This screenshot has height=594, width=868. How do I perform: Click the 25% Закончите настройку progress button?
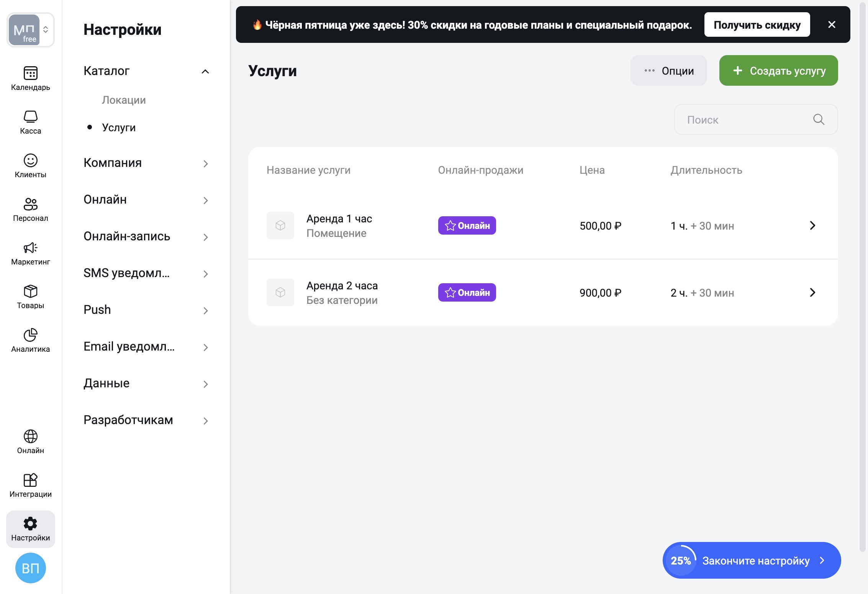click(752, 560)
